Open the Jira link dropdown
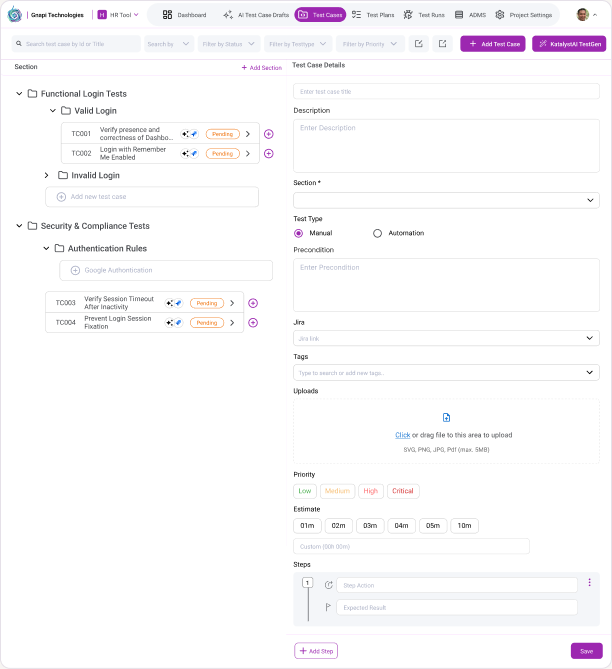 pyautogui.click(x=446, y=338)
